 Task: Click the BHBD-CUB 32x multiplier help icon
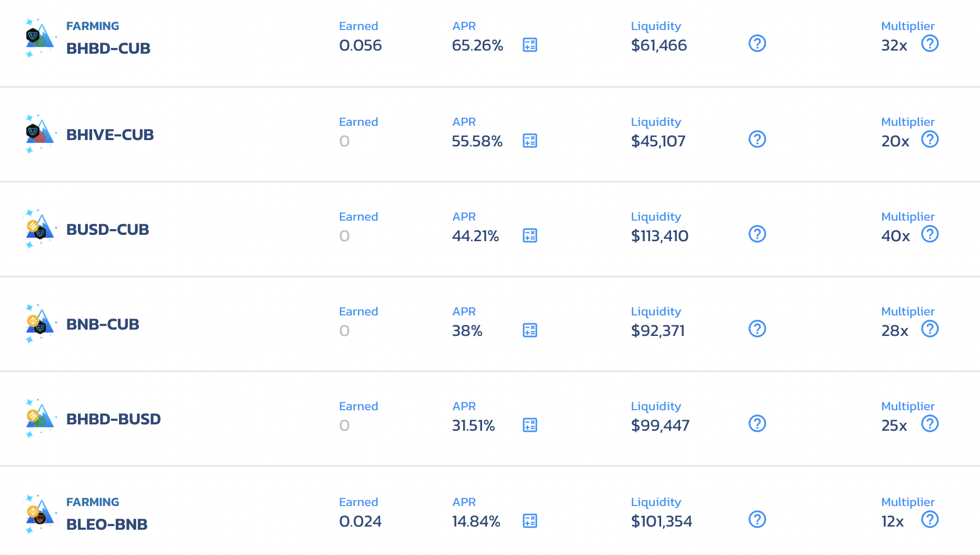click(929, 43)
